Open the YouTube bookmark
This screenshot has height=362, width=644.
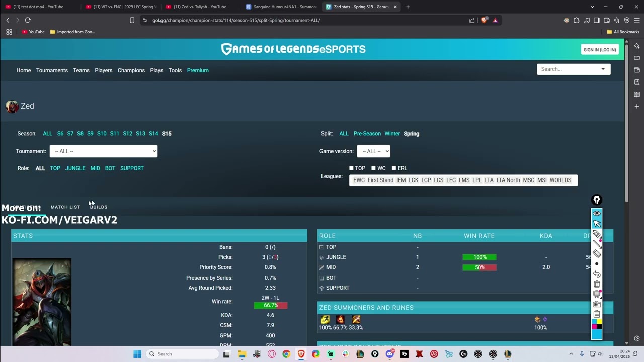tap(33, 32)
